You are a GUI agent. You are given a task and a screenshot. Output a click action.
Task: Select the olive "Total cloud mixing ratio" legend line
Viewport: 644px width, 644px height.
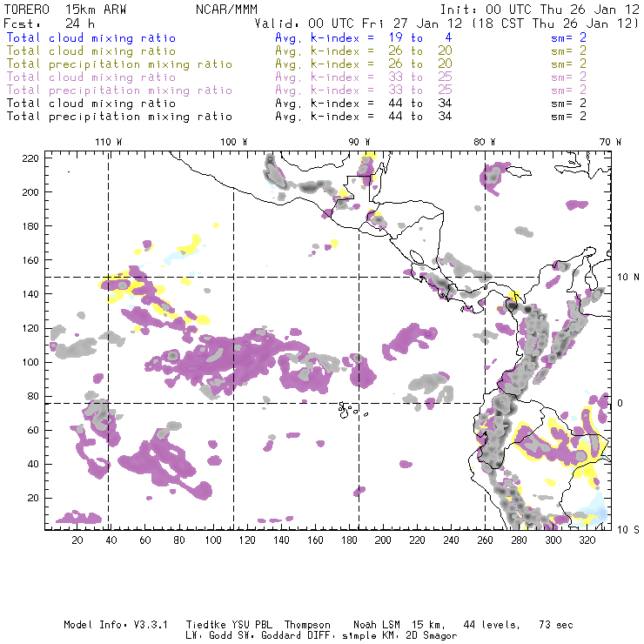pos(91,51)
